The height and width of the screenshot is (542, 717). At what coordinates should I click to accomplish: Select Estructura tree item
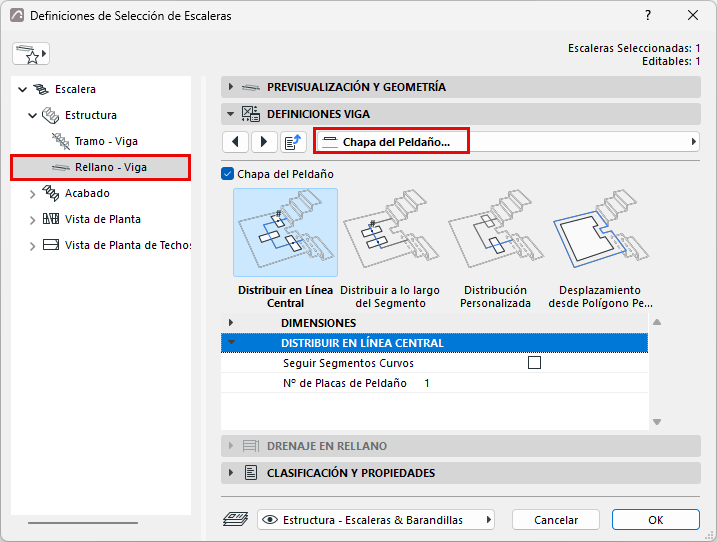[91, 115]
